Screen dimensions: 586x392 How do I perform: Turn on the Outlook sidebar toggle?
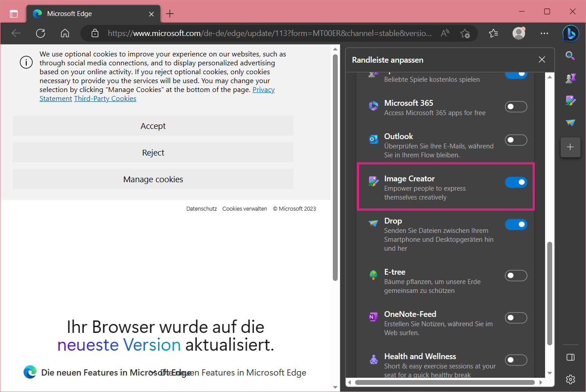[516, 140]
